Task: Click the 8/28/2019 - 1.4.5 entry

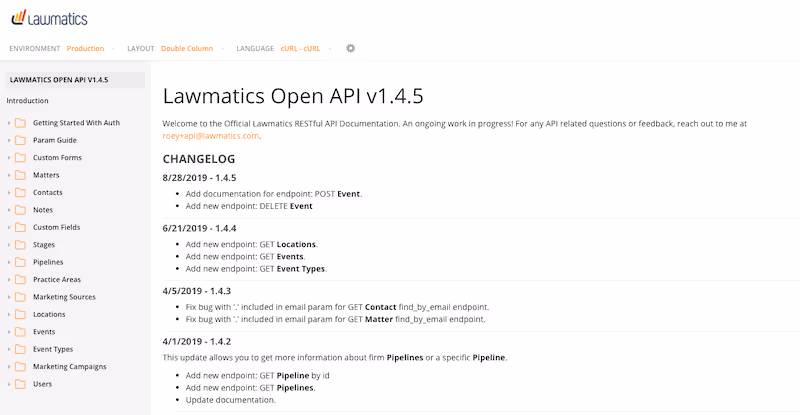Action: tap(199, 178)
